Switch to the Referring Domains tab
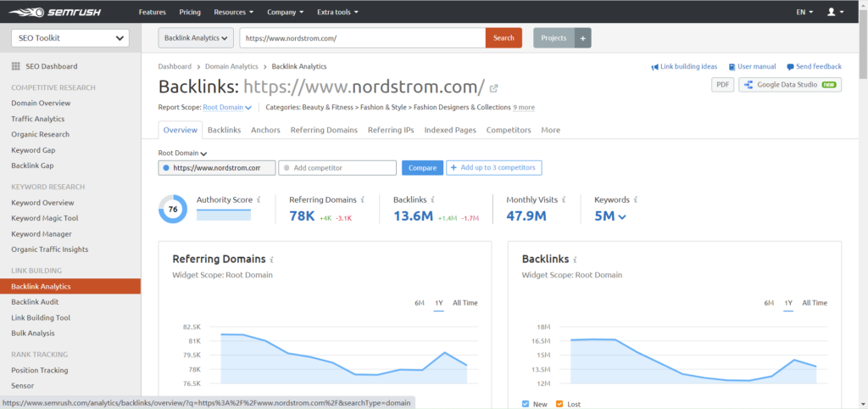This screenshot has width=868, height=409. 324,130
